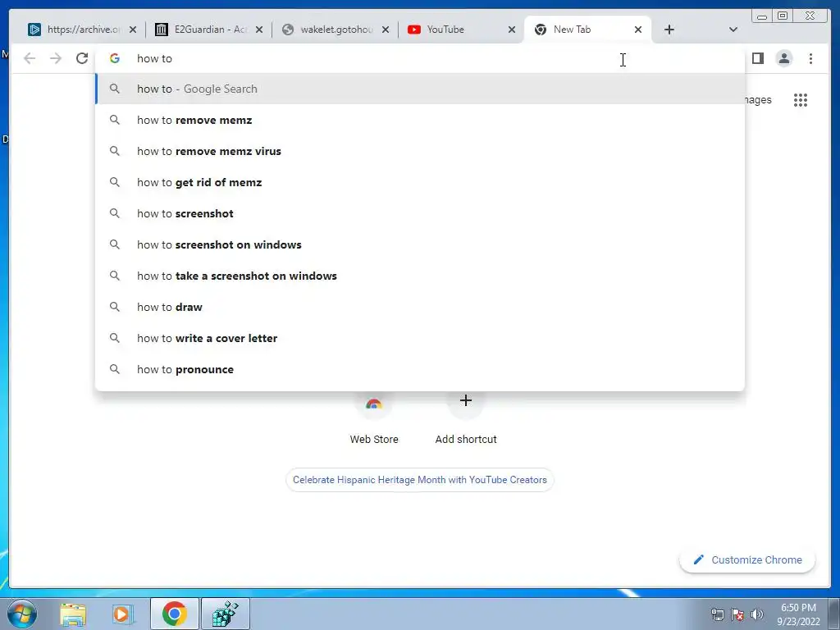Click the Images link at top right
The width and height of the screenshot is (840, 630).
click(757, 100)
